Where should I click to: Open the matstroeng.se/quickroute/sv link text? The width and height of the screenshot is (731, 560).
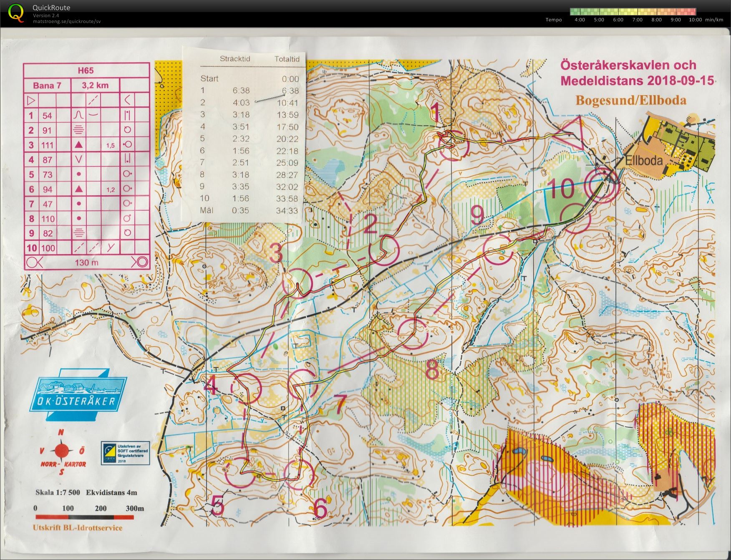67,21
